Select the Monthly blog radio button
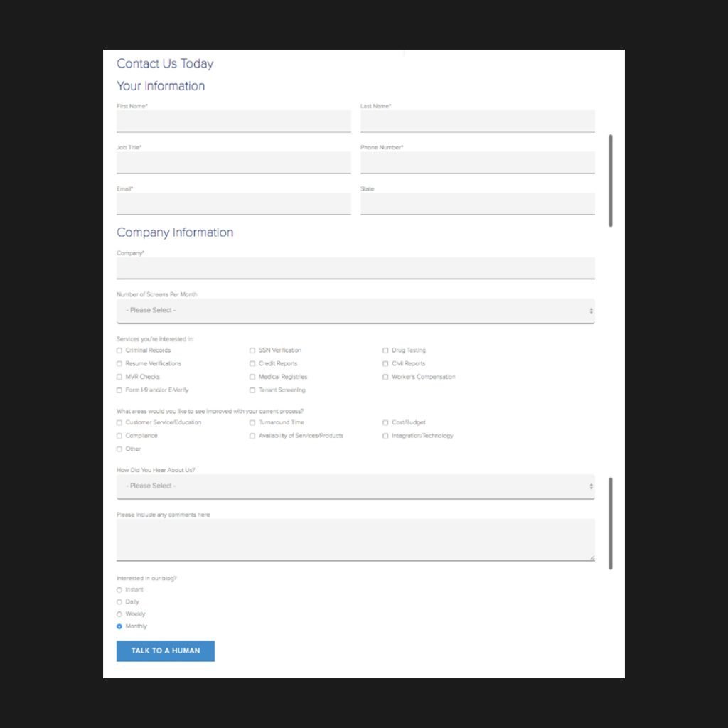Image resolution: width=728 pixels, height=728 pixels. pos(119,627)
